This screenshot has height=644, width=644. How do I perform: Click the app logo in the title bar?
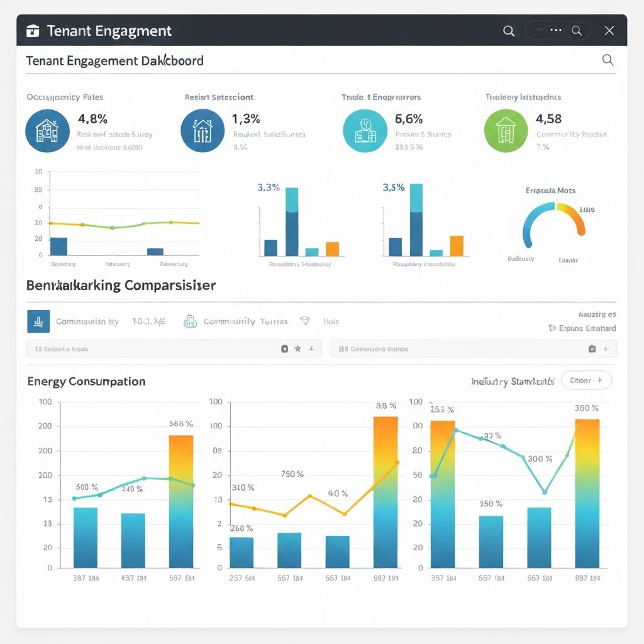click(33, 31)
